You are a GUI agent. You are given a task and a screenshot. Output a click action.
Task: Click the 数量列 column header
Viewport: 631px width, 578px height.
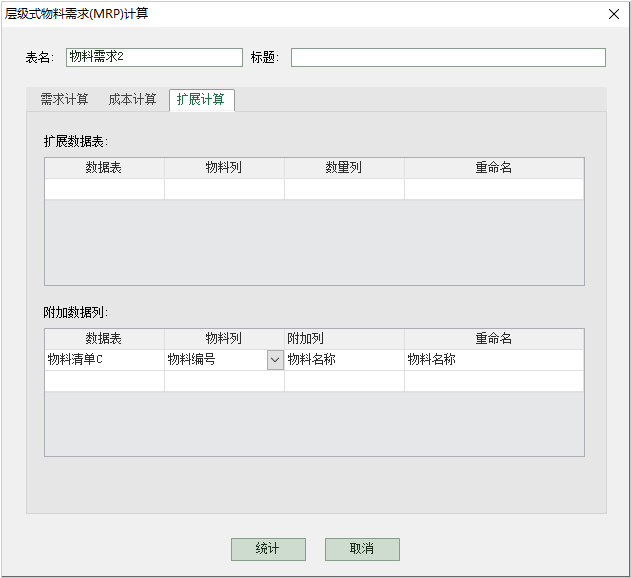pos(344,168)
